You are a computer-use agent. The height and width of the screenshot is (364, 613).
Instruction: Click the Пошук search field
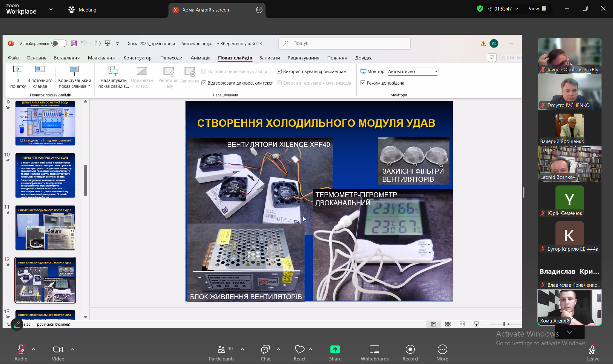[344, 43]
